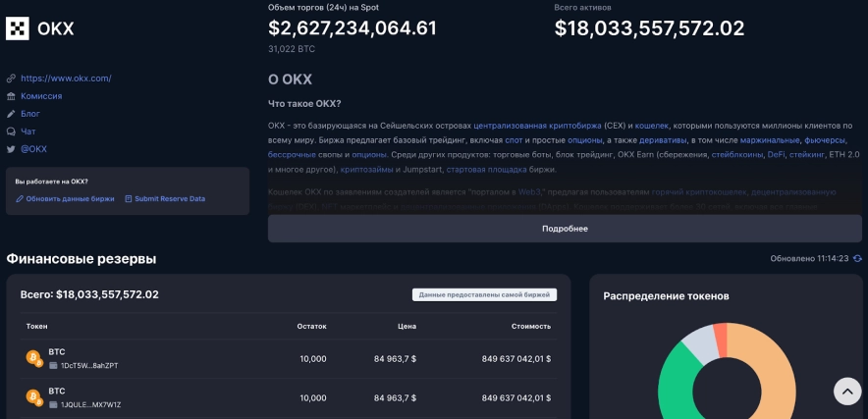868x419 pixels.
Task: Visit the Блог link
Action: (x=30, y=114)
